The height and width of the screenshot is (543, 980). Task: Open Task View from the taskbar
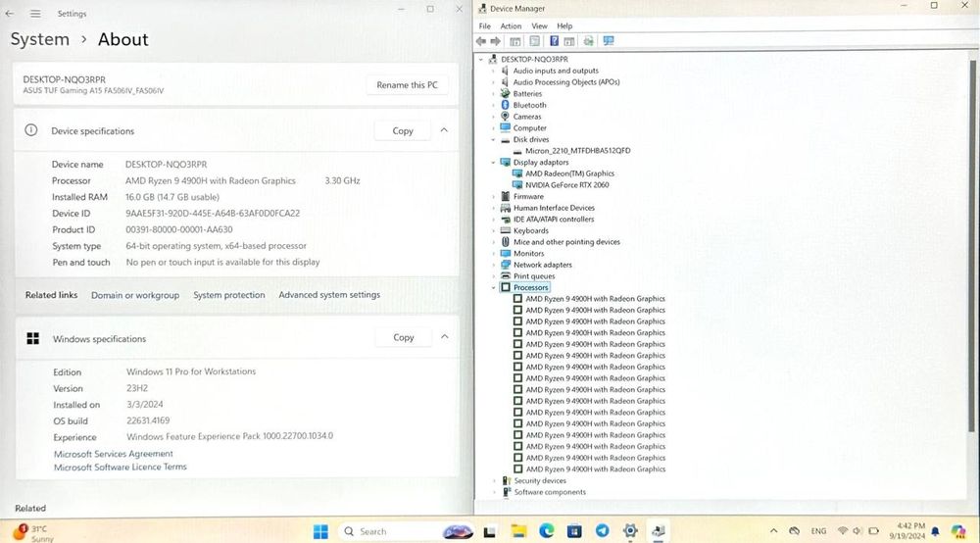(x=489, y=532)
